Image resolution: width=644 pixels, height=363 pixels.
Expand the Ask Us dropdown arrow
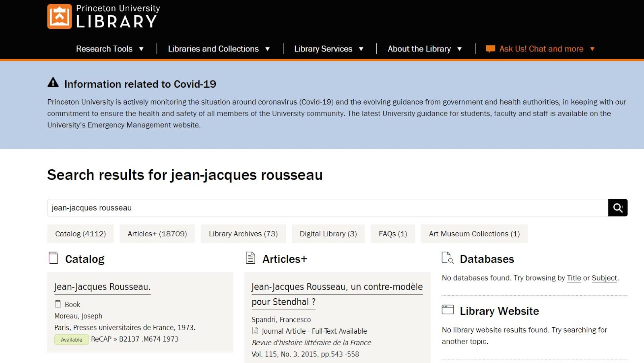pyautogui.click(x=592, y=49)
